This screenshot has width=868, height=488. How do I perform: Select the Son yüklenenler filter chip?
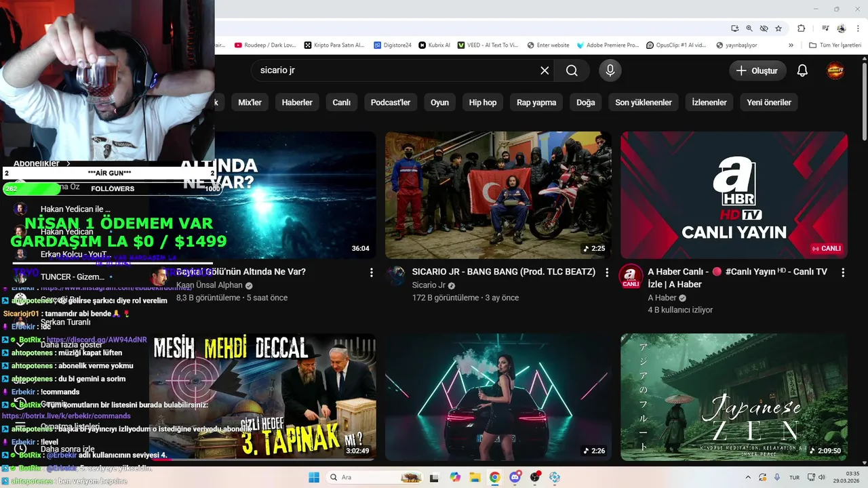point(644,102)
